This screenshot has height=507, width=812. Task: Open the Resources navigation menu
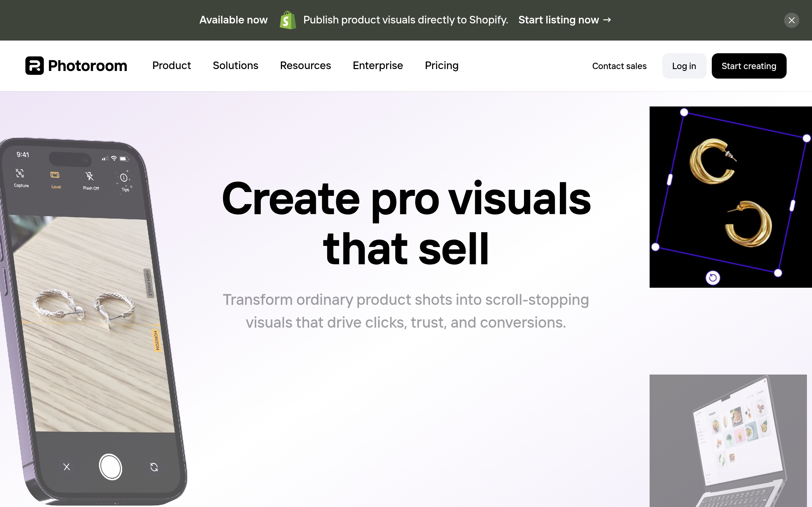pyautogui.click(x=305, y=66)
